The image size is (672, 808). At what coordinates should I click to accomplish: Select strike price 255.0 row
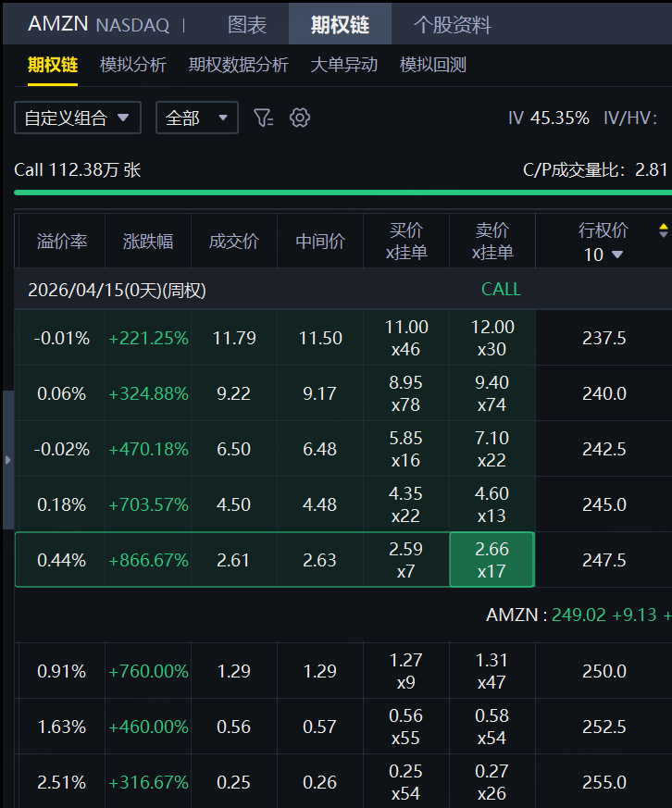pyautogui.click(x=604, y=782)
